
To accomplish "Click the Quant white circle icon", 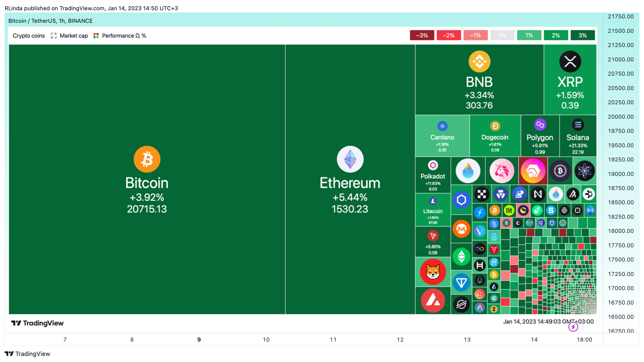I will coord(589,194).
